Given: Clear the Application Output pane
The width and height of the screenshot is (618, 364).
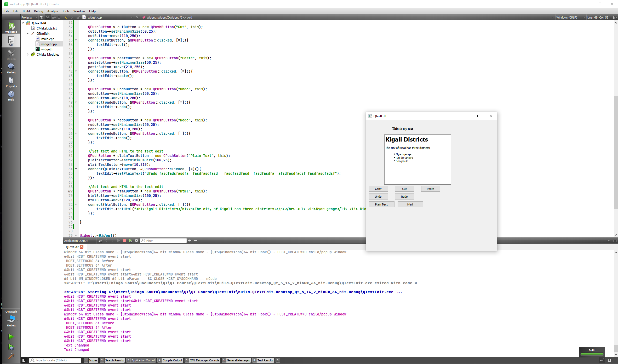Looking at the screenshot, I should click(x=100, y=240).
